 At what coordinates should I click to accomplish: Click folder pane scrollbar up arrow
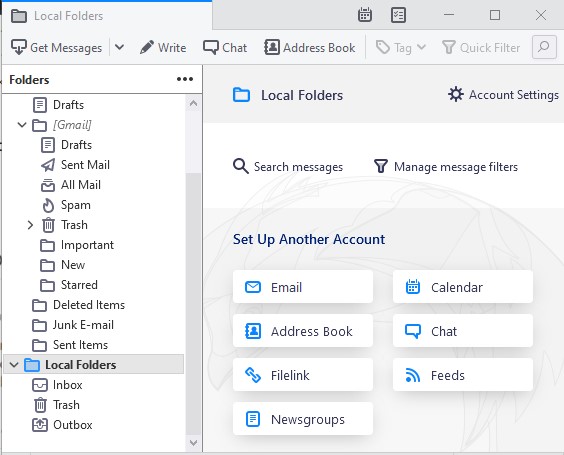pos(194,104)
